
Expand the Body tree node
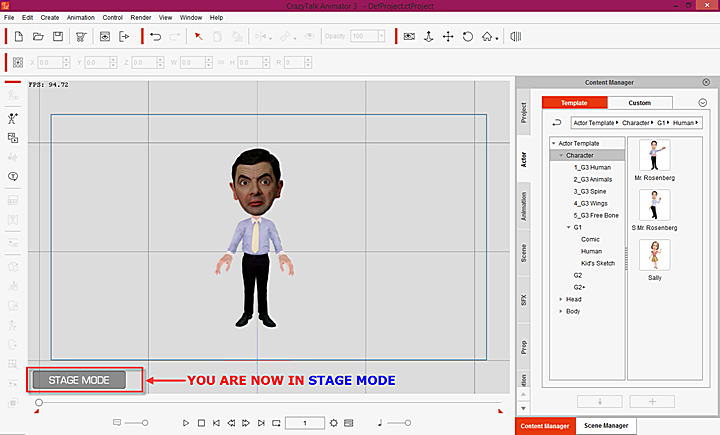[x=561, y=311]
